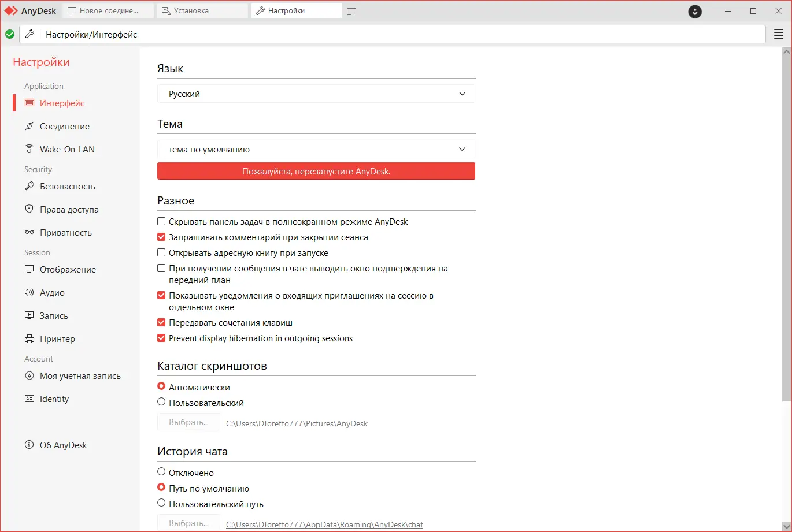
Task: Click the Безопасность key icon
Action: (x=29, y=187)
